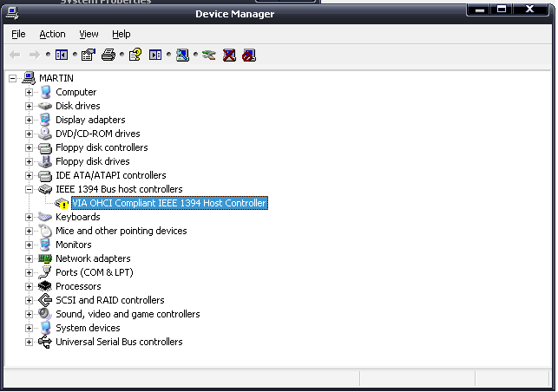Expand the DVD/CD-ROM drives node
The height and width of the screenshot is (392, 558).
29,134
